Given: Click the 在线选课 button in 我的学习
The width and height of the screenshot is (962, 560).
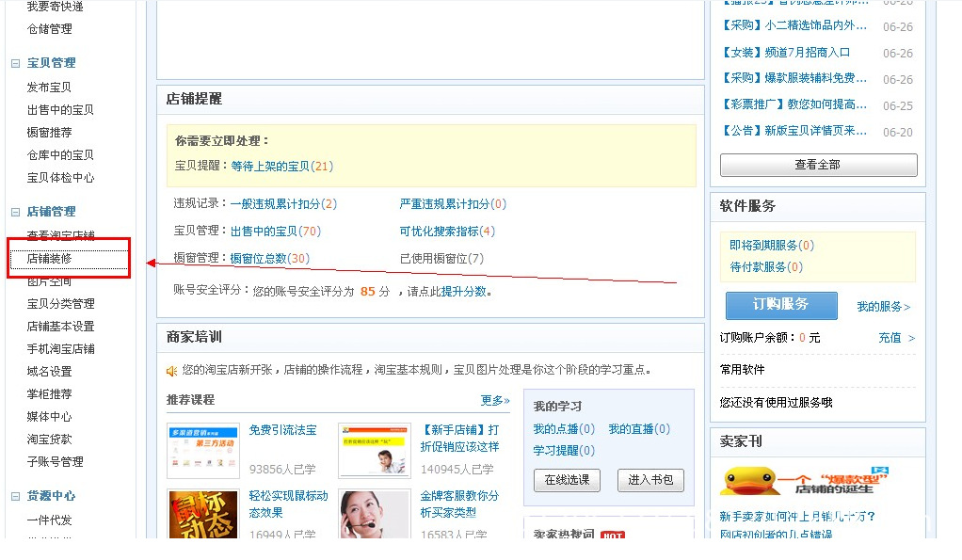Looking at the screenshot, I should [x=568, y=480].
